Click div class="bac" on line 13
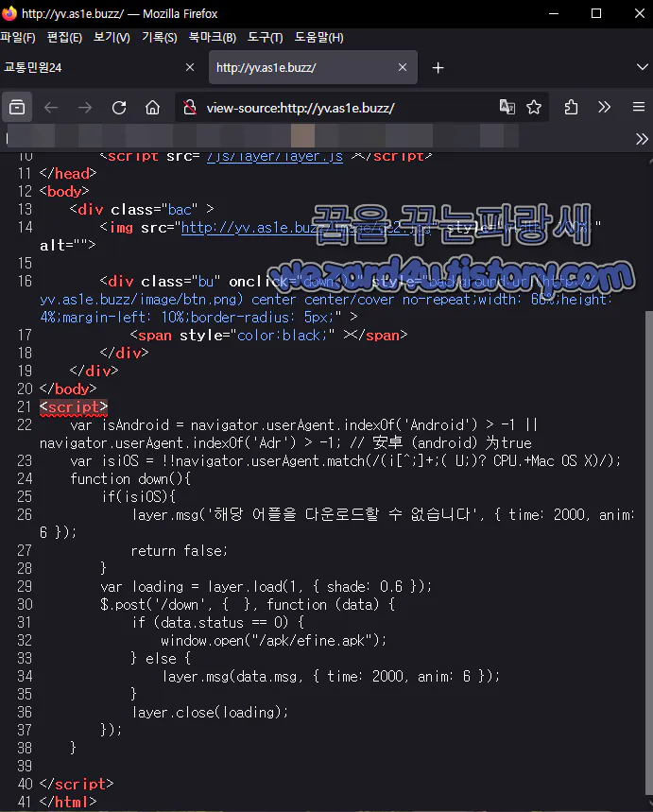 click(142, 210)
